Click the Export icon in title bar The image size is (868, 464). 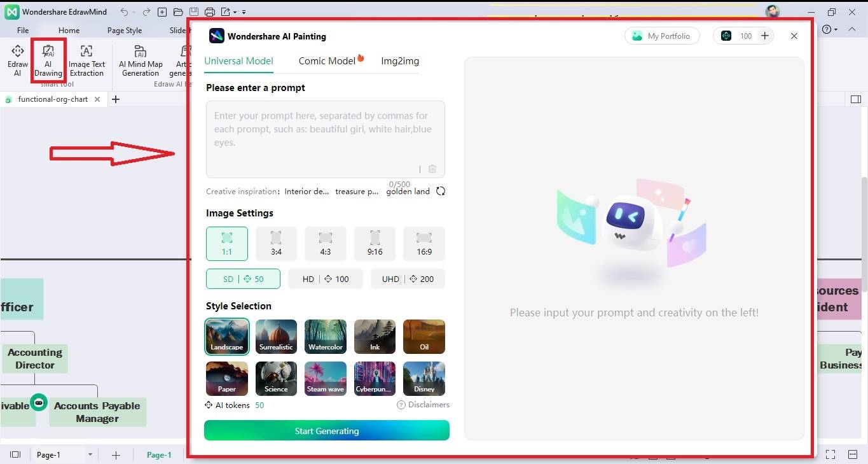click(x=226, y=12)
